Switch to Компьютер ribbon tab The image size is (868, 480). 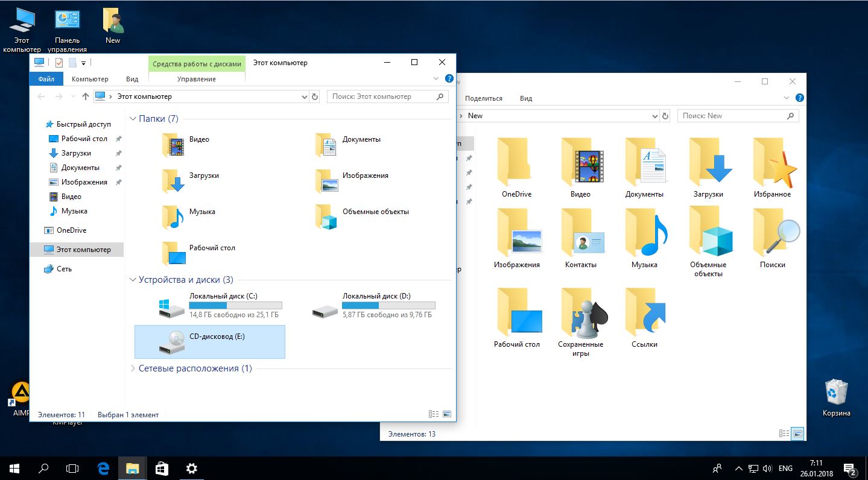coord(90,79)
